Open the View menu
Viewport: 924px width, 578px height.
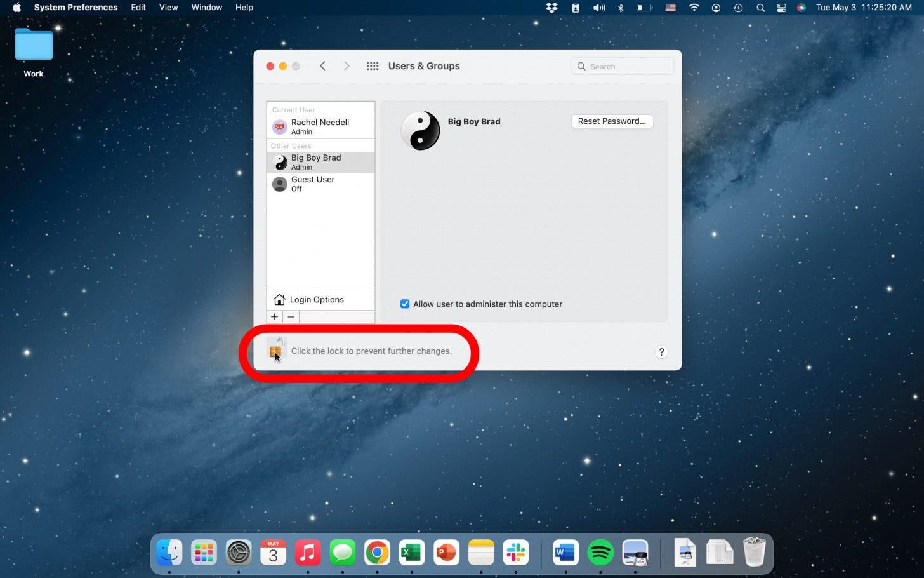click(x=168, y=8)
